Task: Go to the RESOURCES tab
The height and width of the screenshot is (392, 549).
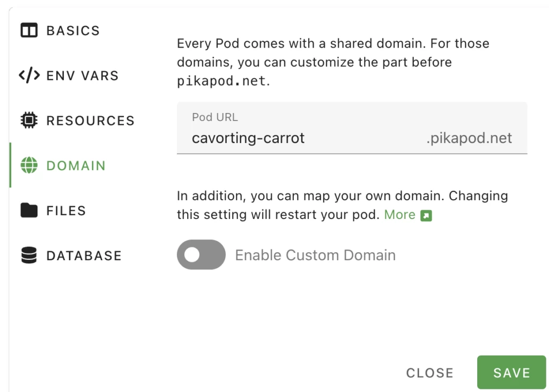Action: [x=90, y=120]
